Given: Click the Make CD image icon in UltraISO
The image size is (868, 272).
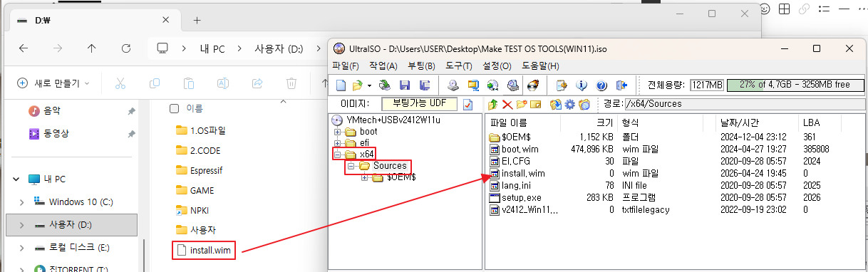Looking at the screenshot, I should click(453, 85).
